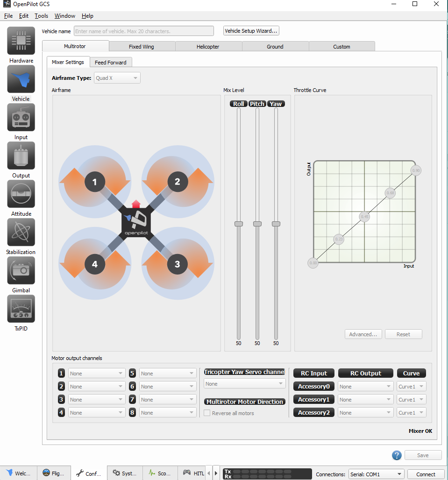Image resolution: width=448 pixels, height=480 pixels.
Task: Open the Scopes workspace tab
Action: (160, 473)
